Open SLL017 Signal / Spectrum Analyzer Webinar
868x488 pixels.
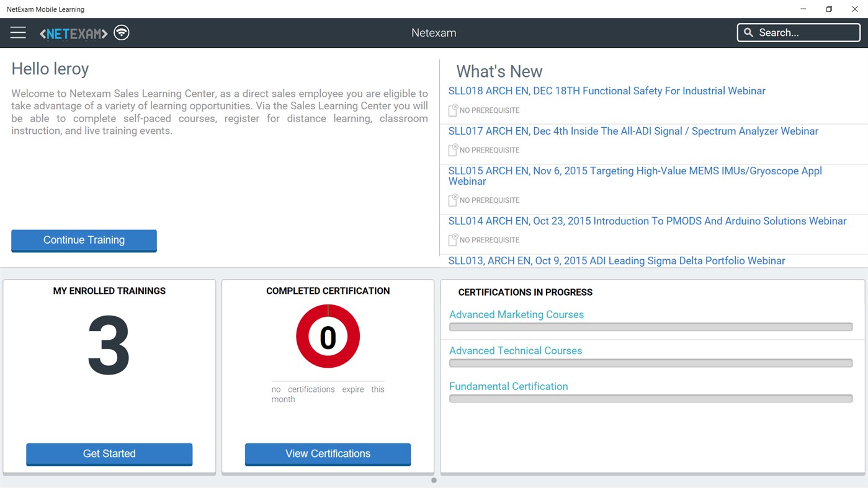tap(633, 131)
